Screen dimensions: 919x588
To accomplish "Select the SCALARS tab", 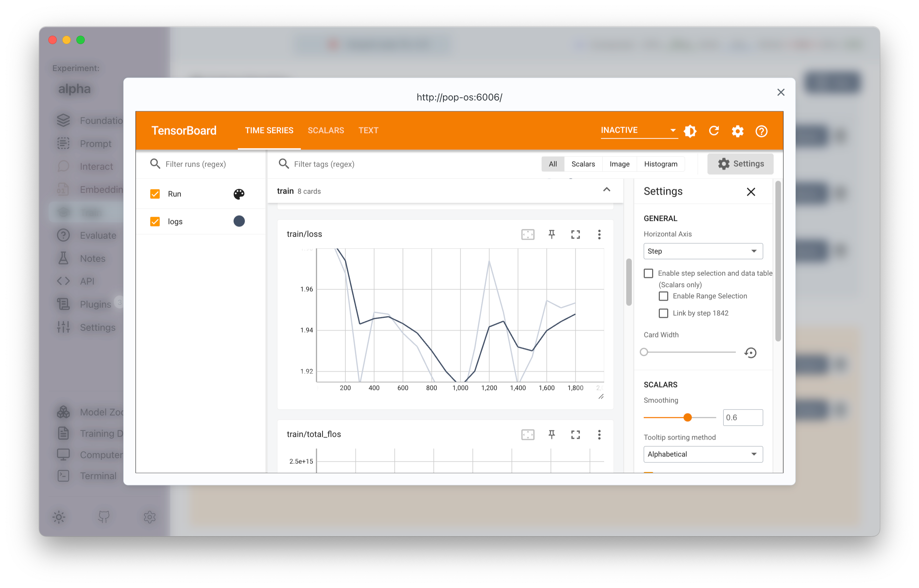I will tap(325, 130).
